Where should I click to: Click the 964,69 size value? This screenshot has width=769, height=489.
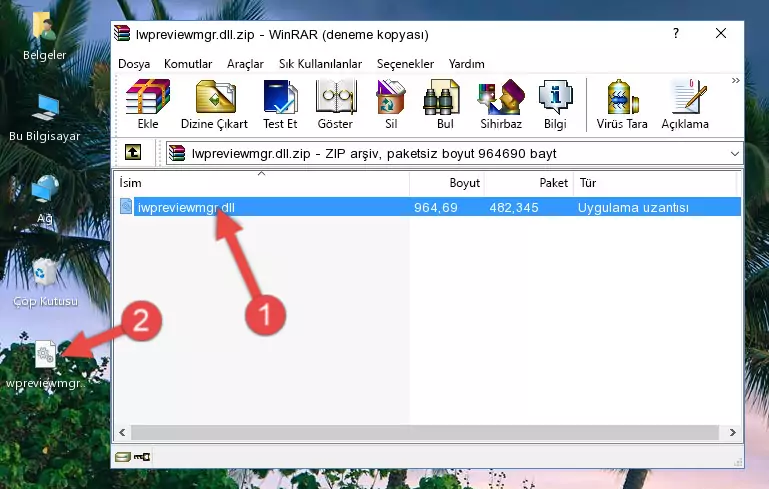click(436, 207)
